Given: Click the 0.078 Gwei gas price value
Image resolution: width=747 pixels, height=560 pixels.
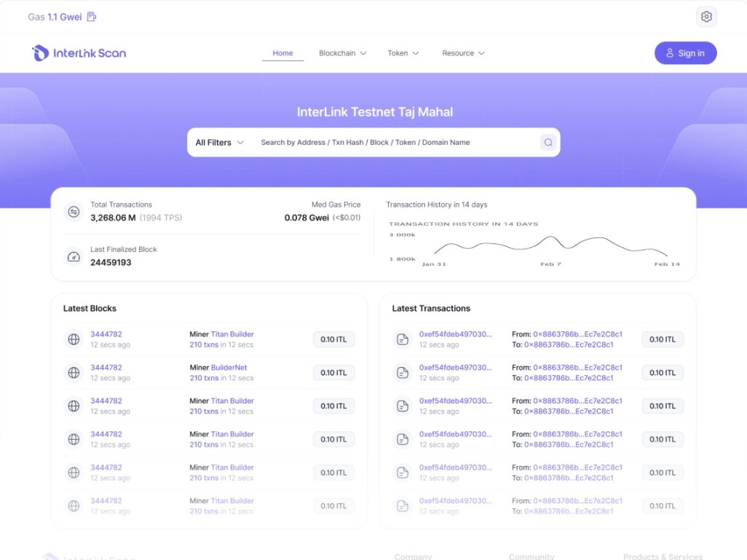Looking at the screenshot, I should click(x=307, y=218).
